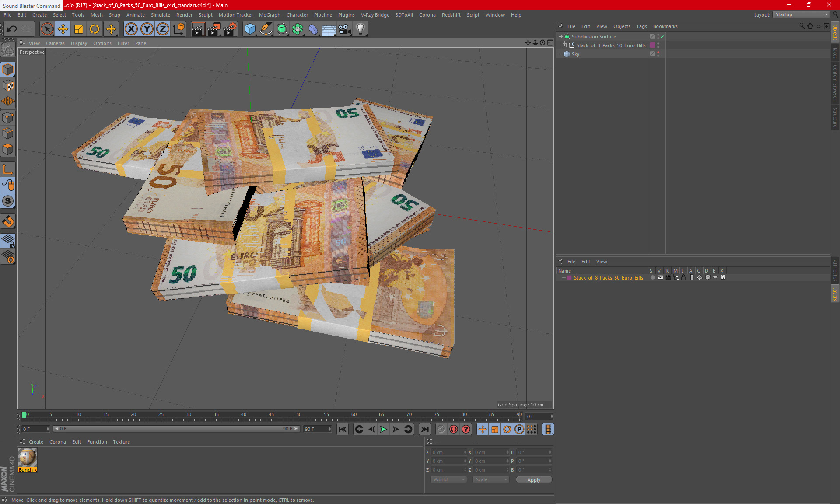Viewport: 840px width, 504px height.
Task: Activate the Move tool in top toolbar
Action: 63,29
